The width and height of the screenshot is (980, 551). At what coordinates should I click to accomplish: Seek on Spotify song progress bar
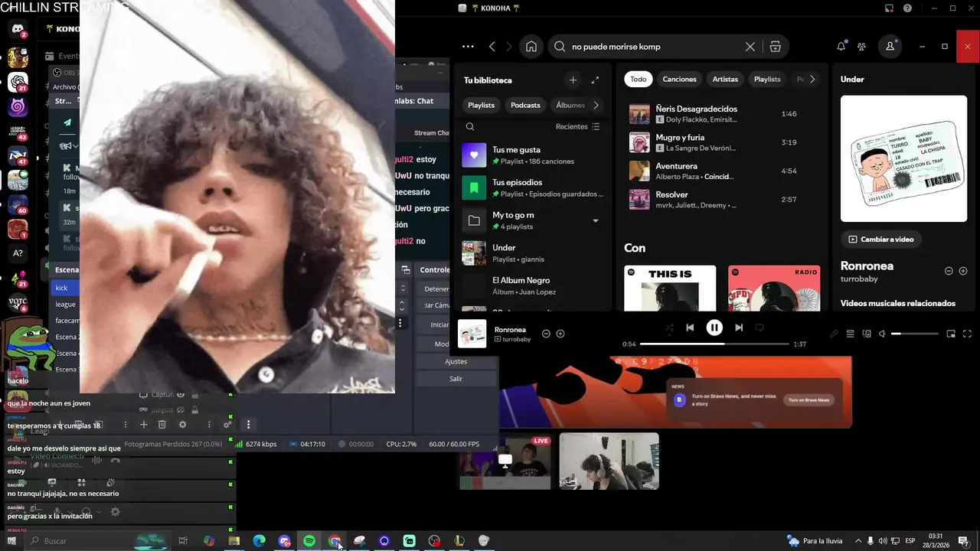pyautogui.click(x=713, y=344)
